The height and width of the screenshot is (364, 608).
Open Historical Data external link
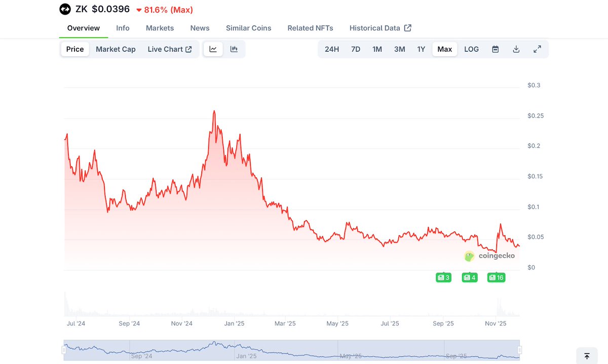(x=380, y=28)
